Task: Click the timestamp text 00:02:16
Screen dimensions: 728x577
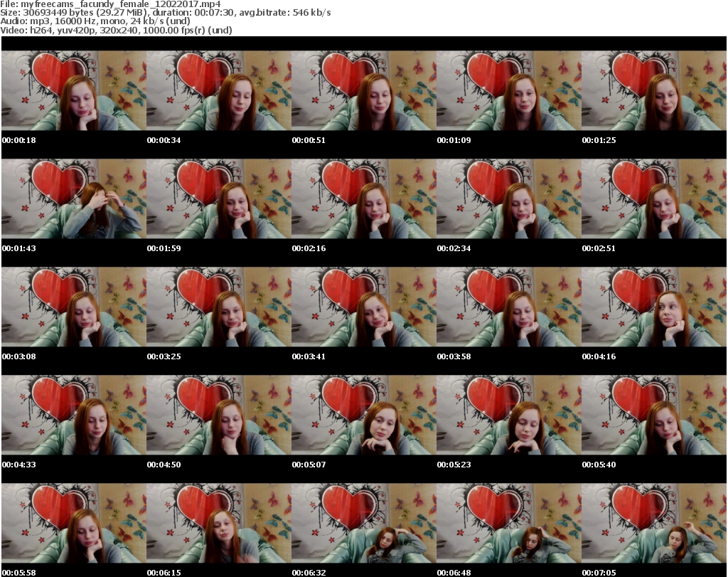Action: point(309,248)
